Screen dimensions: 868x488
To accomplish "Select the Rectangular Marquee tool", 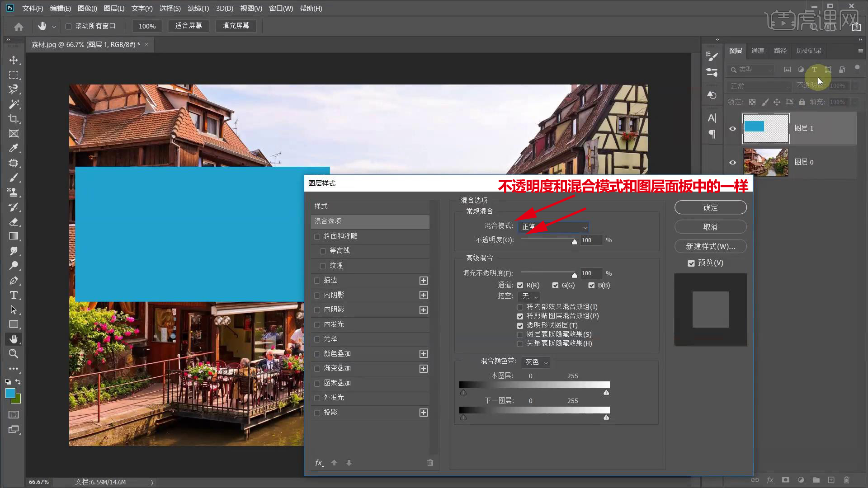I will [x=14, y=75].
